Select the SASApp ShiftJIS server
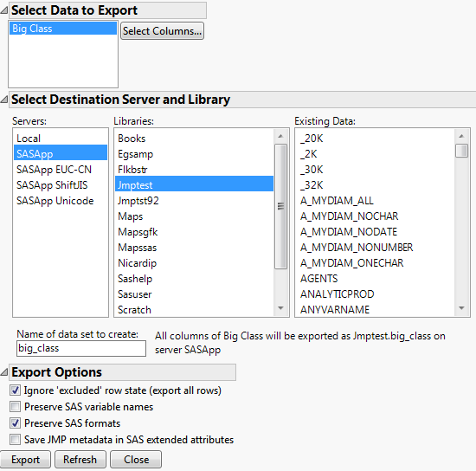Image resolution: width=476 pixels, height=471 pixels. tap(61, 185)
